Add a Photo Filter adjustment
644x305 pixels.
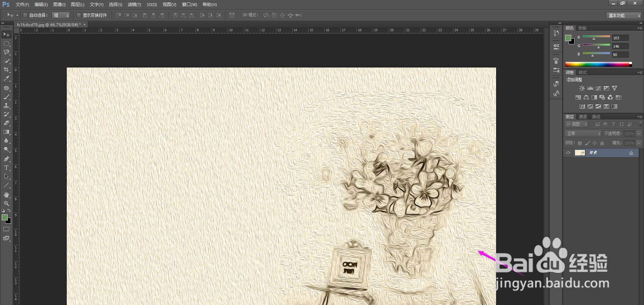click(x=602, y=97)
